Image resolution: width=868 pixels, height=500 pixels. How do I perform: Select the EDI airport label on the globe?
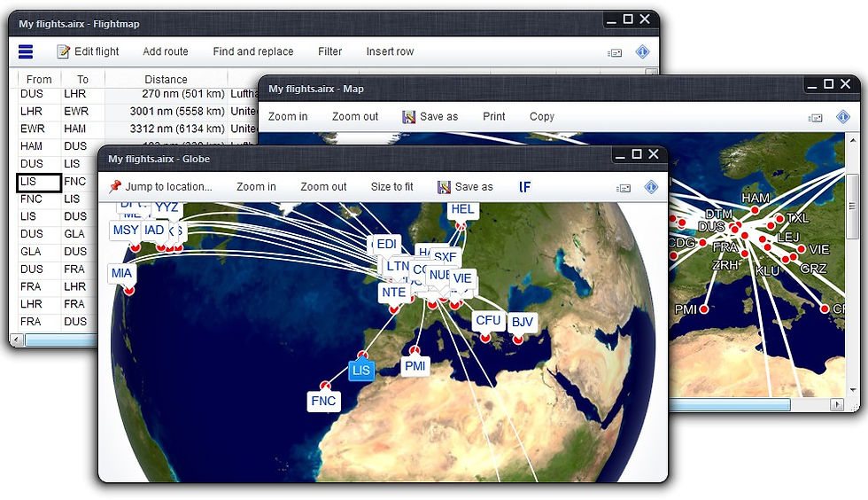click(386, 244)
